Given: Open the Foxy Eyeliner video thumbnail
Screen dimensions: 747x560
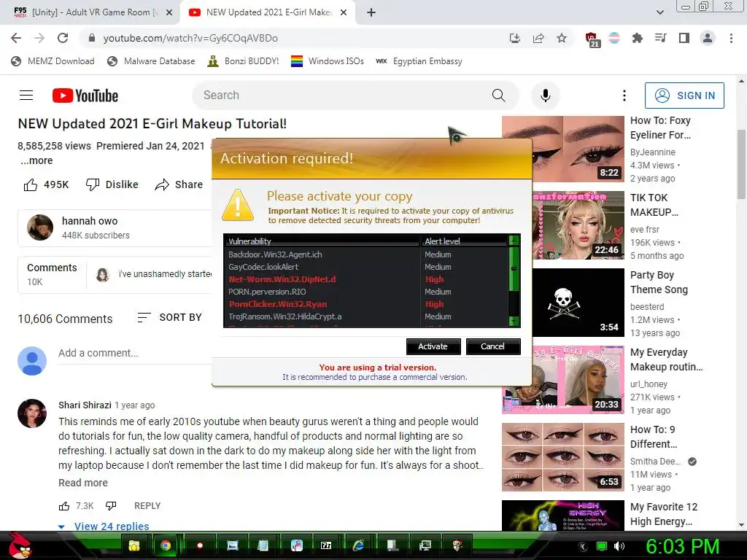Looking at the screenshot, I should click(578, 148).
